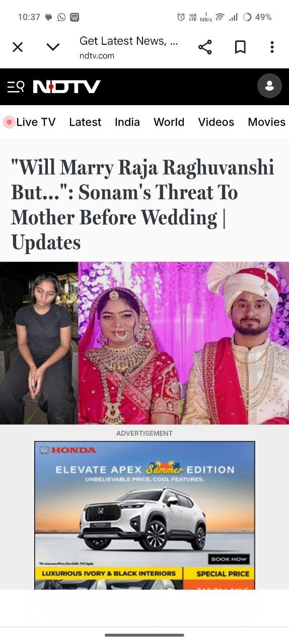289x644 pixels.
Task: Select the Live TV tab
Action: (x=30, y=122)
